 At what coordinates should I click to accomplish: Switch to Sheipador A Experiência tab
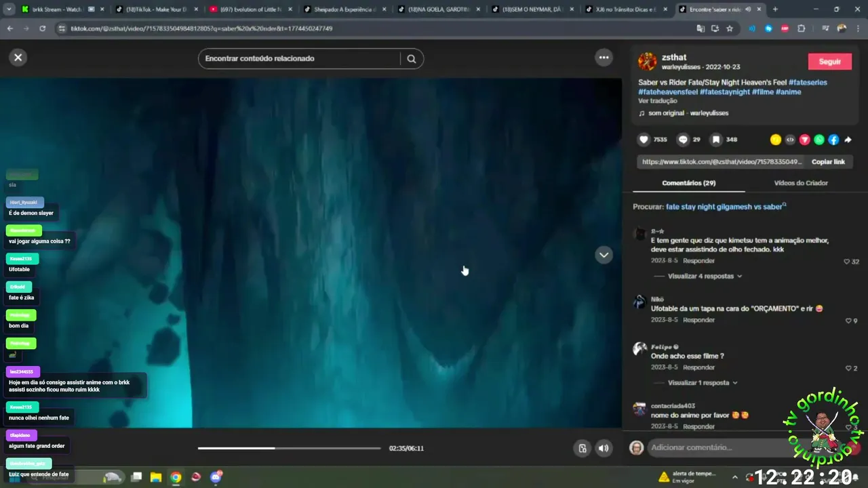coord(344,9)
